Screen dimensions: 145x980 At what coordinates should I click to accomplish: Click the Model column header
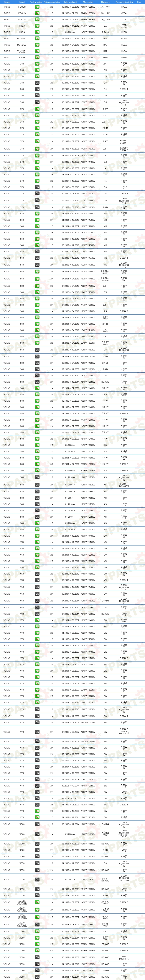pos(22,2)
